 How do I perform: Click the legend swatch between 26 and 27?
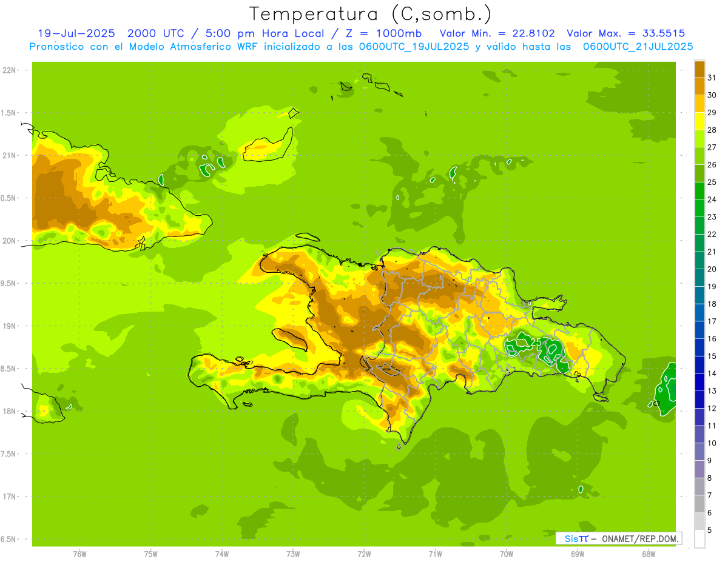point(699,156)
